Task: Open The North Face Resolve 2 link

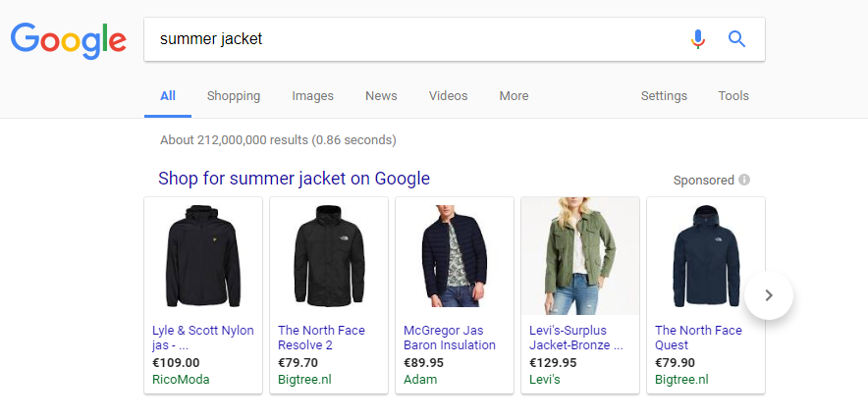Action: pos(321,338)
